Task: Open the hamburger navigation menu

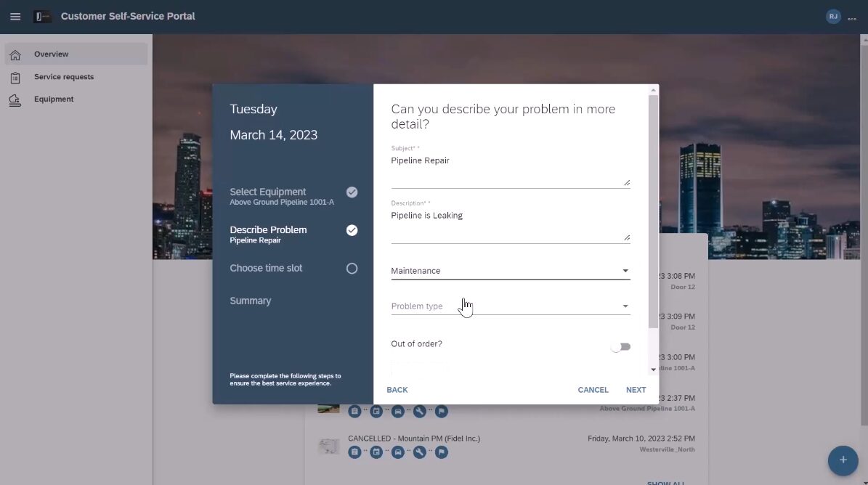Action: pos(15,16)
